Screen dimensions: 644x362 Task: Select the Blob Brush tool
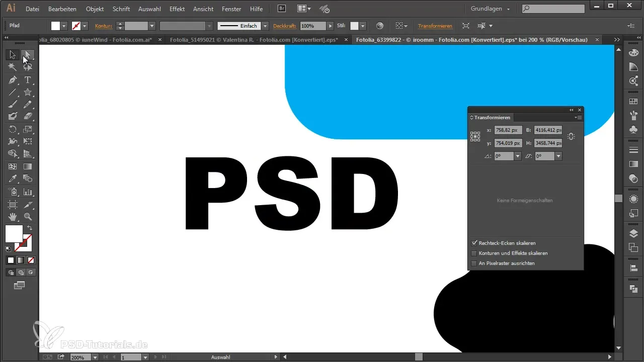pyautogui.click(x=13, y=116)
